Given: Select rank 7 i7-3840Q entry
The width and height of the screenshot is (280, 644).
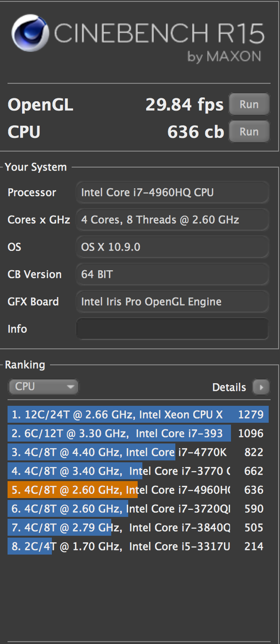Looking at the screenshot, I should pos(138,528).
